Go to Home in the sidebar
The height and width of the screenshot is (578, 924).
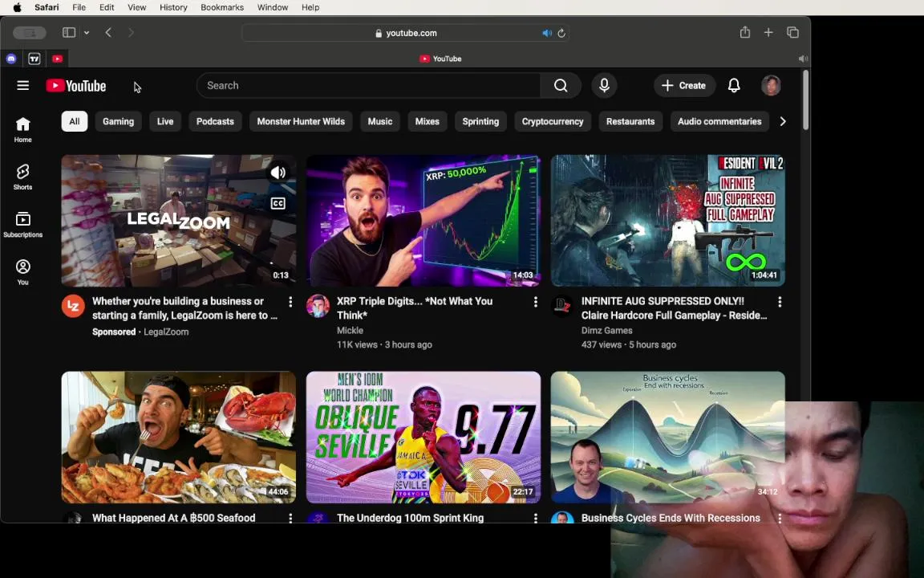pyautogui.click(x=23, y=130)
